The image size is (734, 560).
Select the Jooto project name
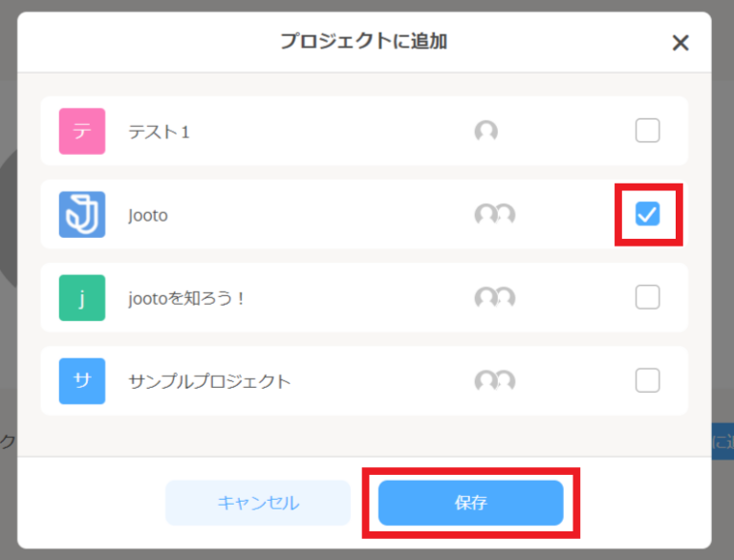coord(148,215)
